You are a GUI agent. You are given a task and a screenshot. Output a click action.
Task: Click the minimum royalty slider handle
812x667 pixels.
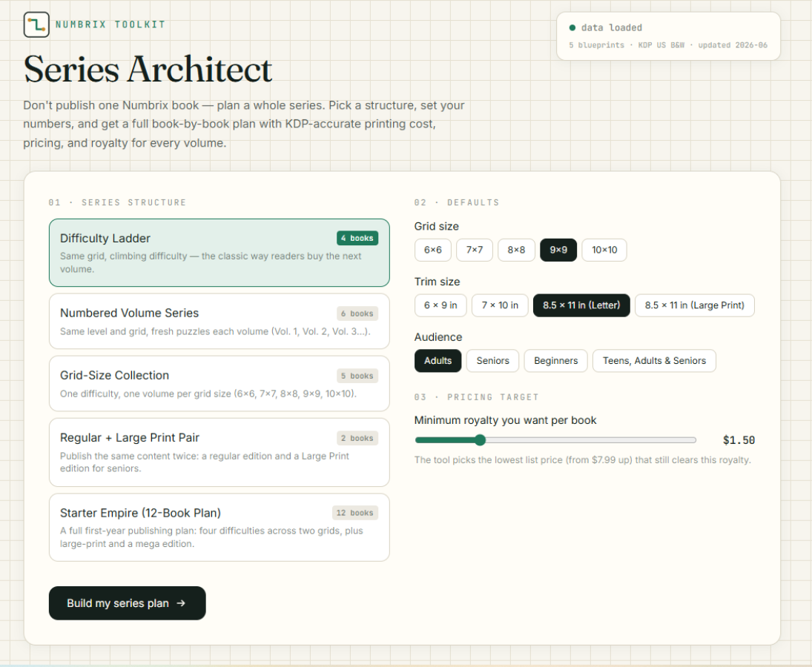coord(480,440)
